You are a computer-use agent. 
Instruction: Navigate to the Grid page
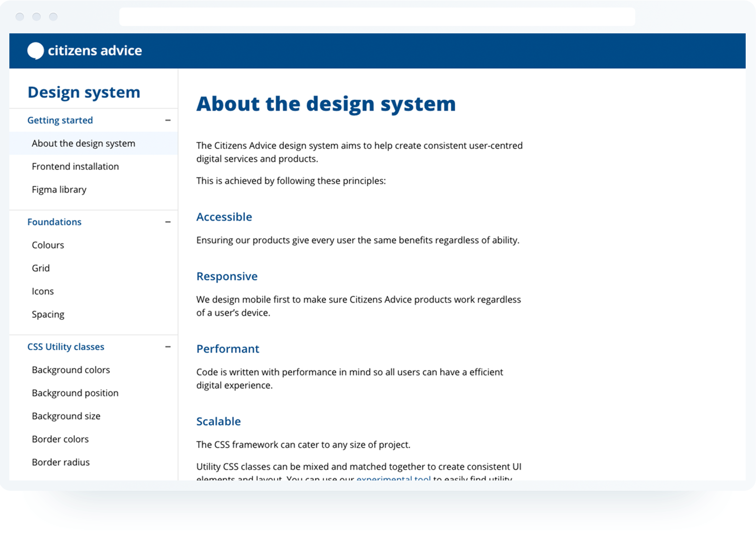[41, 268]
